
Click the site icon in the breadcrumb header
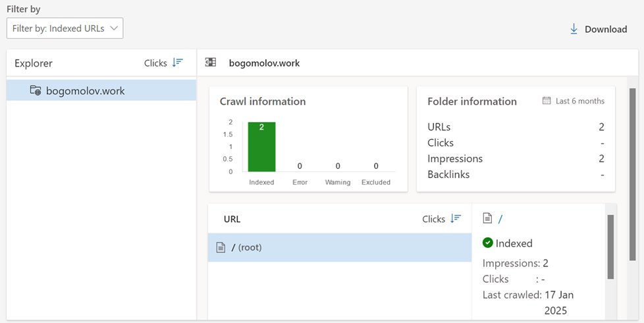pyautogui.click(x=211, y=63)
